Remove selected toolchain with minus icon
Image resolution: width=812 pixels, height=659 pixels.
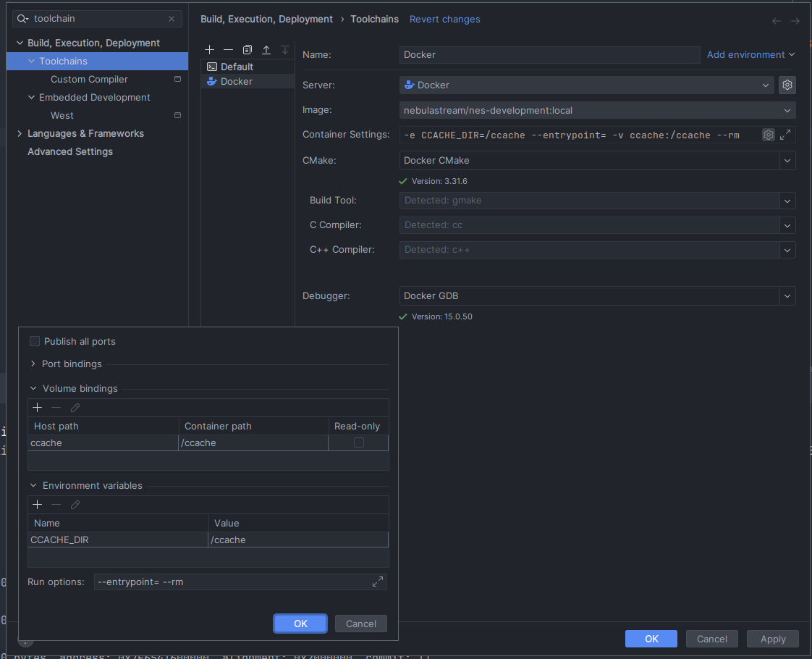pyautogui.click(x=228, y=50)
